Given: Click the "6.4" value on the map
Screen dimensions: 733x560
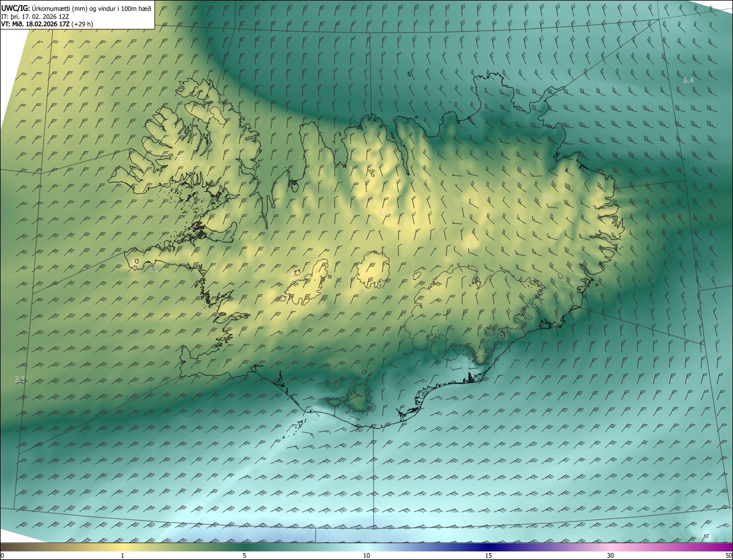Looking at the screenshot, I should [688, 81].
